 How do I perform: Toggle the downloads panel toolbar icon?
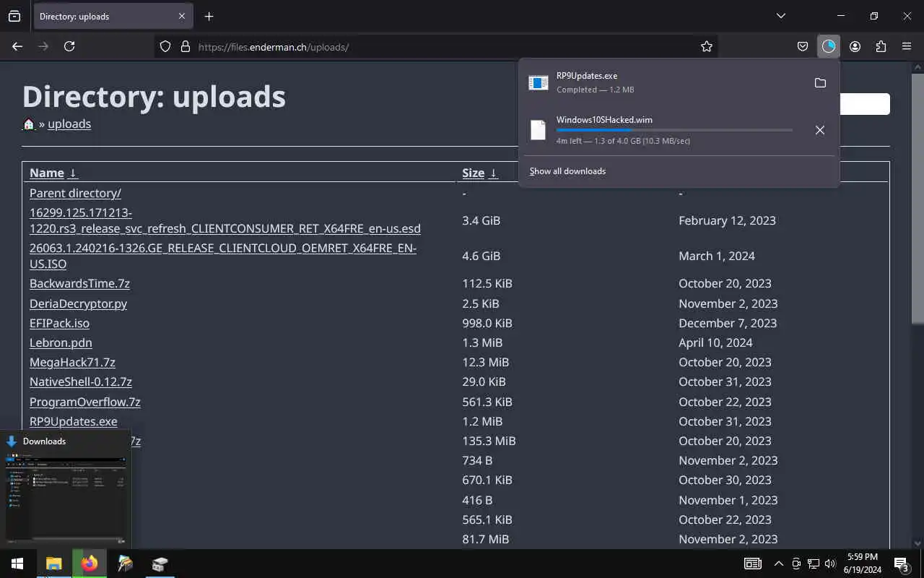click(x=829, y=46)
